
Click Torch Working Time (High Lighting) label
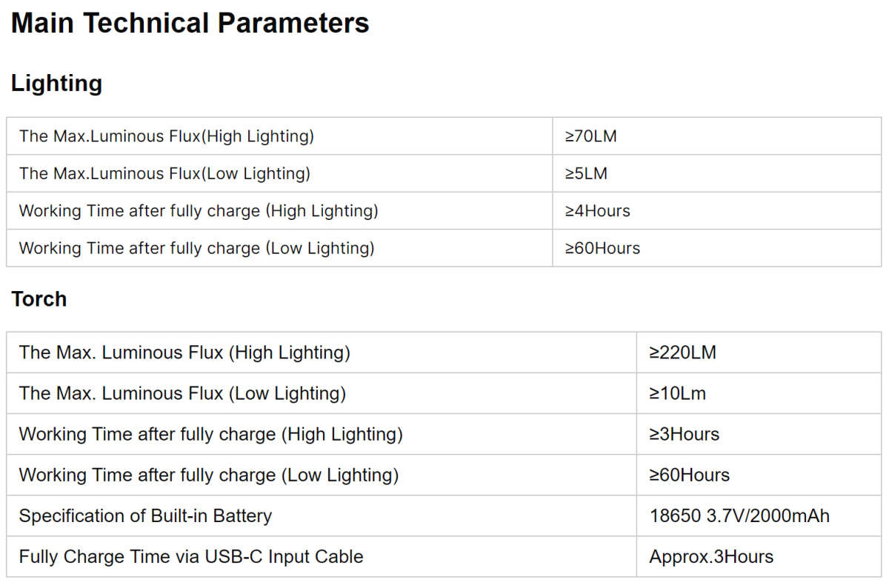point(211,434)
